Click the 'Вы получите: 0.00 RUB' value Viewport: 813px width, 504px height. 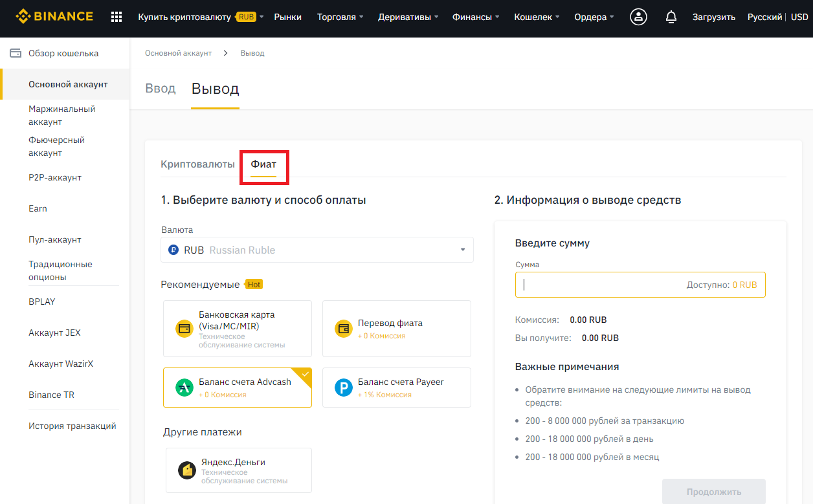(600, 338)
